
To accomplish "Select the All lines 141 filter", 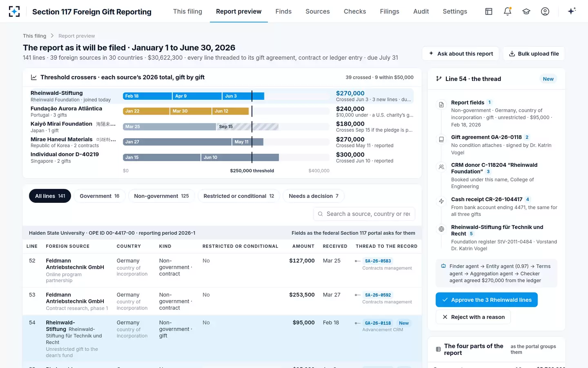I will [x=50, y=196].
